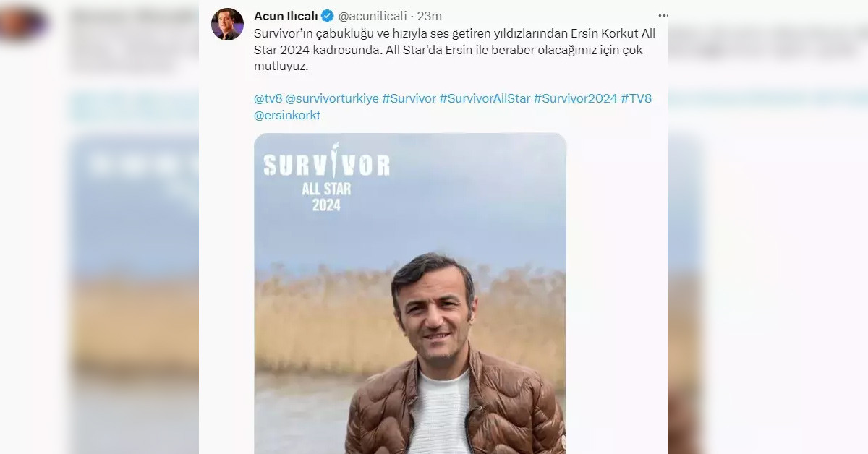Click the reed field in the photo

point(318,318)
